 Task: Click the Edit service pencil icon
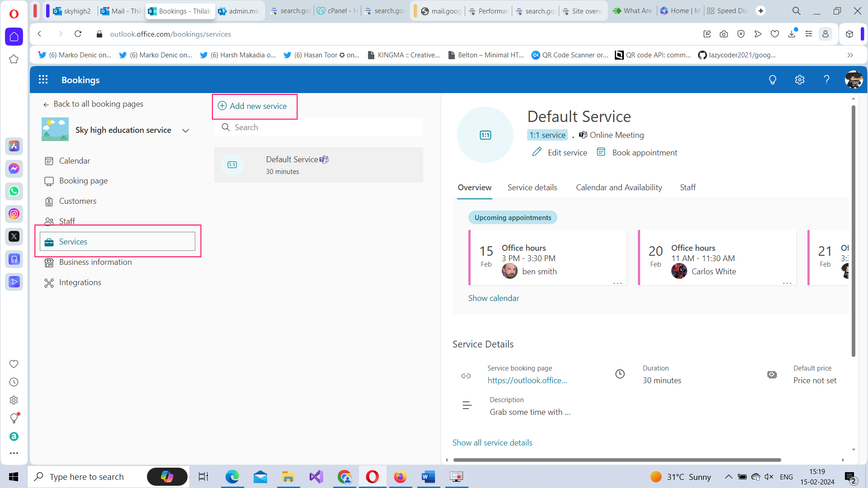click(536, 152)
